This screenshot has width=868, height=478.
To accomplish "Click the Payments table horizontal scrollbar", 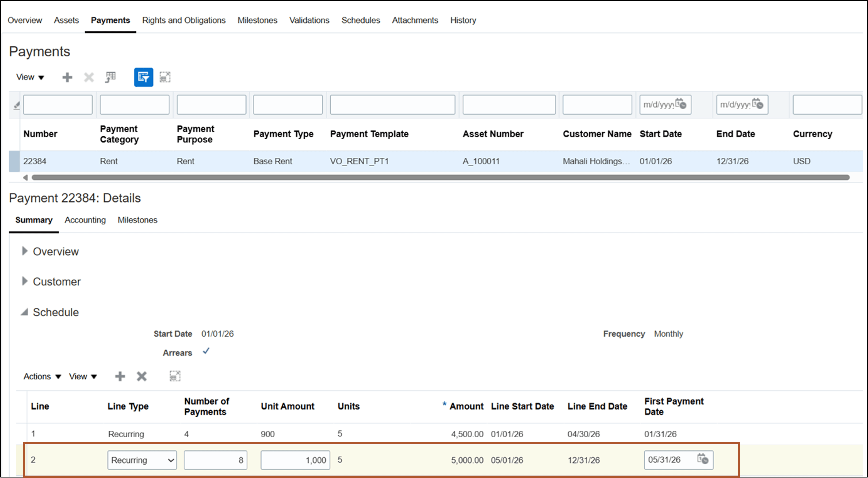I will pos(440,178).
